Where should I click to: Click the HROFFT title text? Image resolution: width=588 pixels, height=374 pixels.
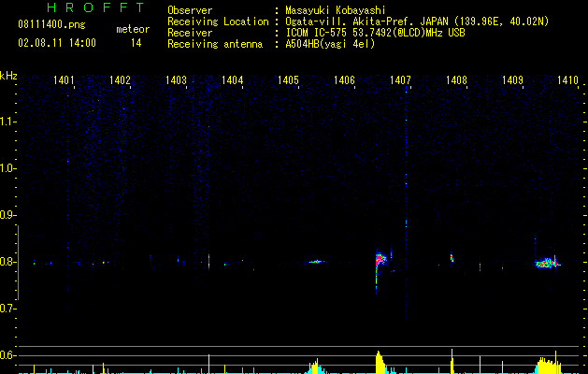[x=96, y=7]
